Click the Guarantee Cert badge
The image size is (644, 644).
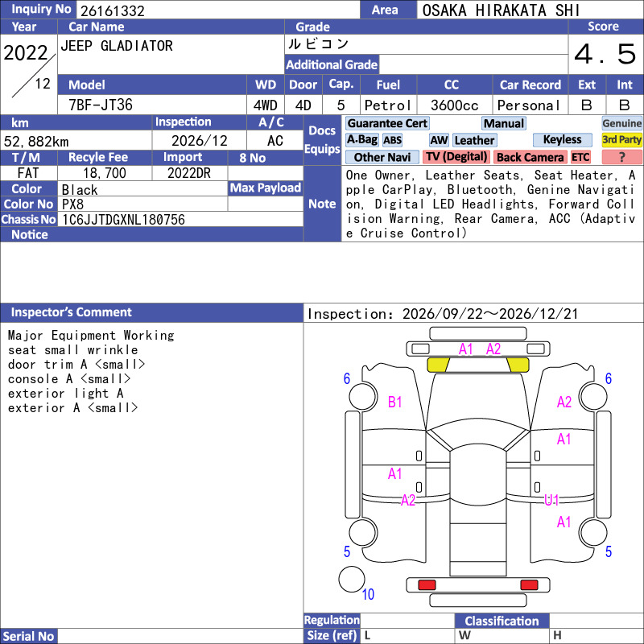(x=387, y=123)
